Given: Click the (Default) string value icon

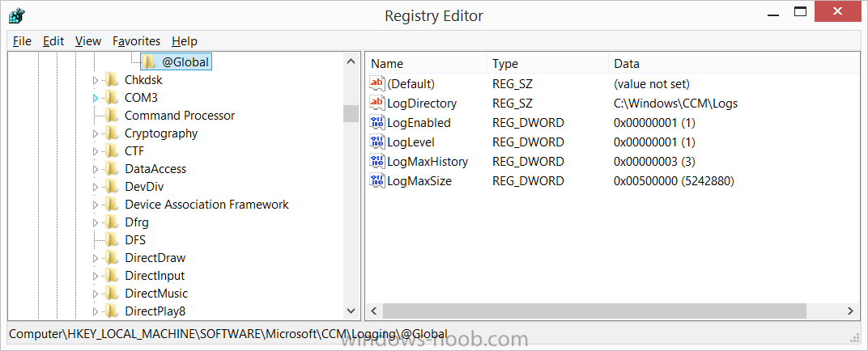Looking at the screenshot, I should tap(377, 83).
